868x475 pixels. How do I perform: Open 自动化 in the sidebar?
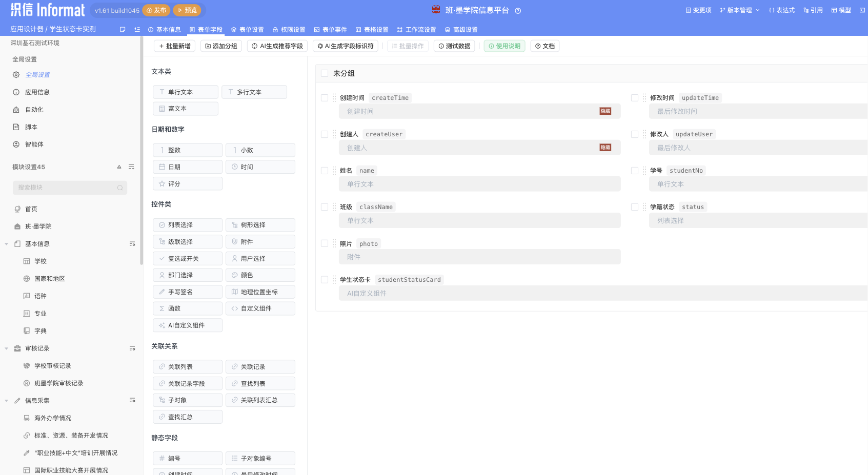tap(28, 110)
